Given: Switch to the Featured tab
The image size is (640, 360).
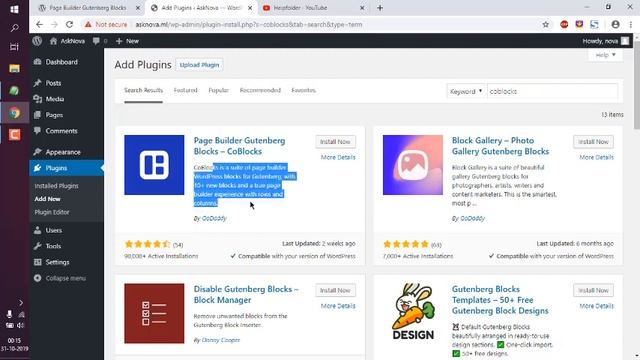Looking at the screenshot, I should click(x=185, y=90).
